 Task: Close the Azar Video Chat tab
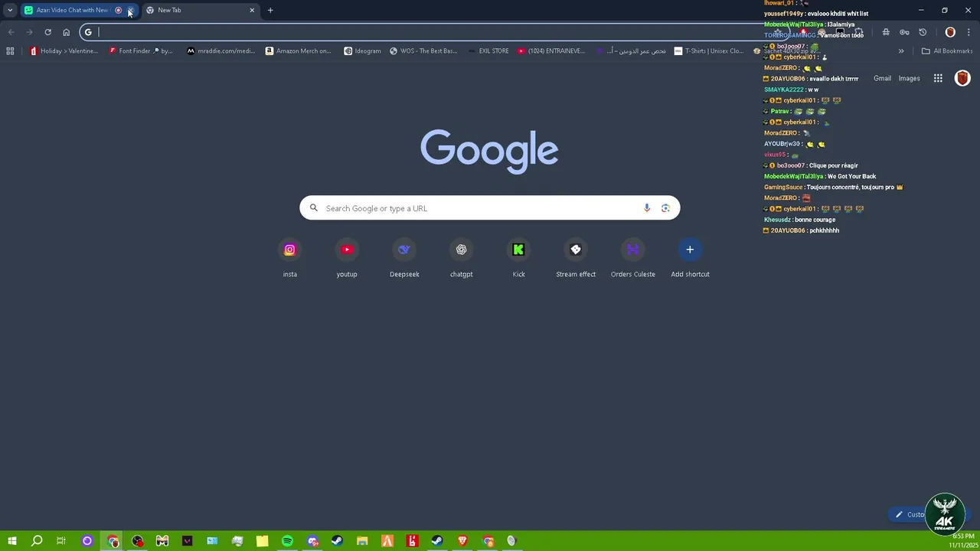click(130, 10)
